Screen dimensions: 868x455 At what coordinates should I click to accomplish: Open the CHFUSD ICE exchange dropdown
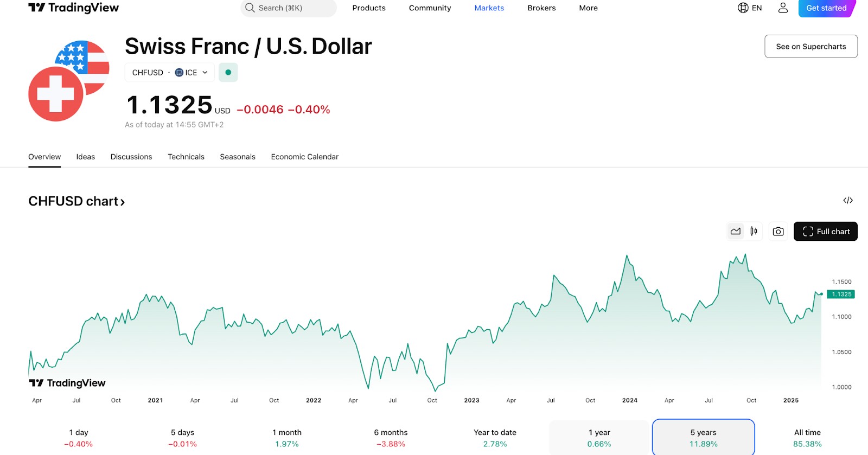point(170,72)
